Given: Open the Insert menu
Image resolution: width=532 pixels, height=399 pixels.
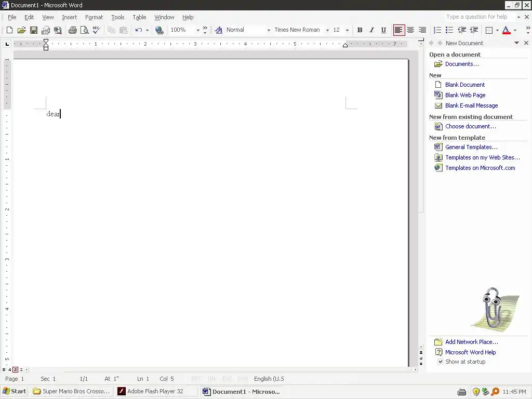Looking at the screenshot, I should (69, 17).
